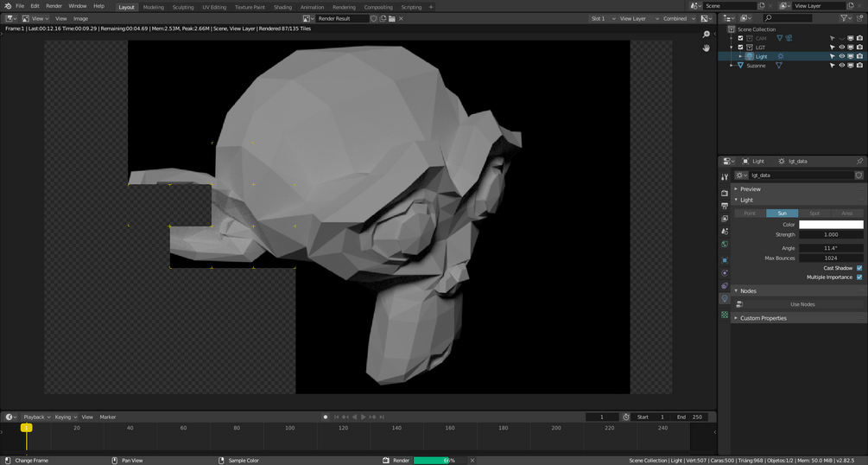Toggle fake user shield beside Render Result
This screenshot has width=868, height=465.
tap(374, 18)
